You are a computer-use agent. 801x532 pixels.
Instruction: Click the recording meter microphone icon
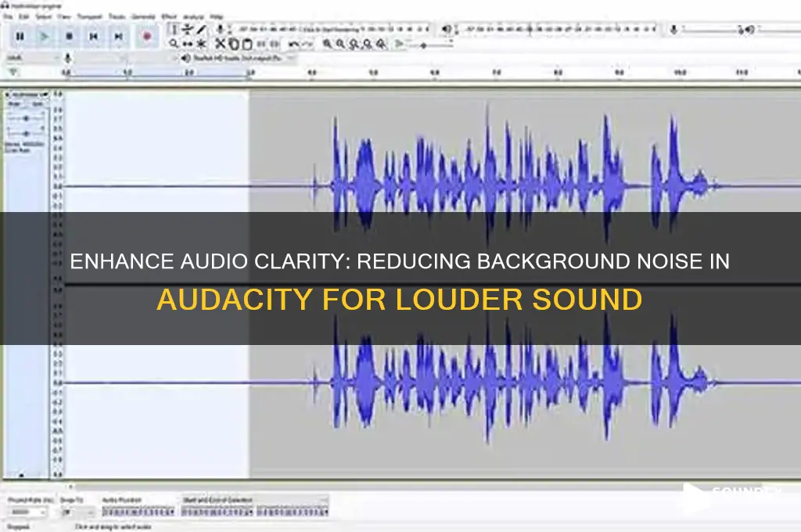click(220, 30)
